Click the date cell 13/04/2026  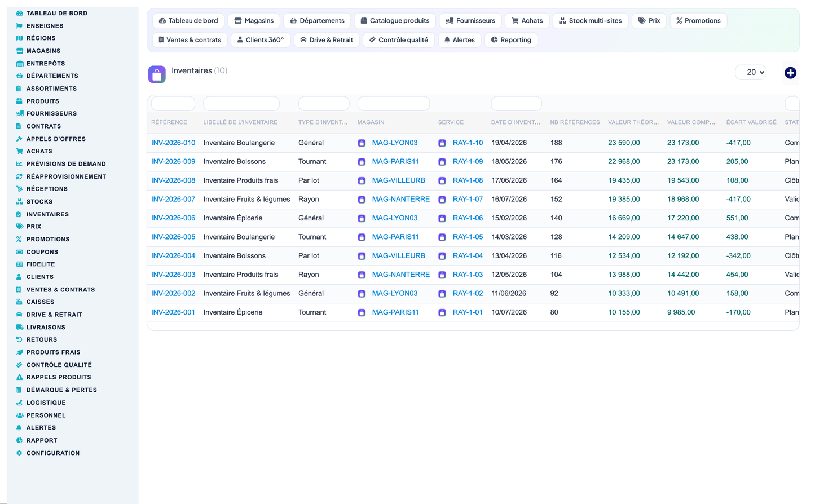point(509,256)
